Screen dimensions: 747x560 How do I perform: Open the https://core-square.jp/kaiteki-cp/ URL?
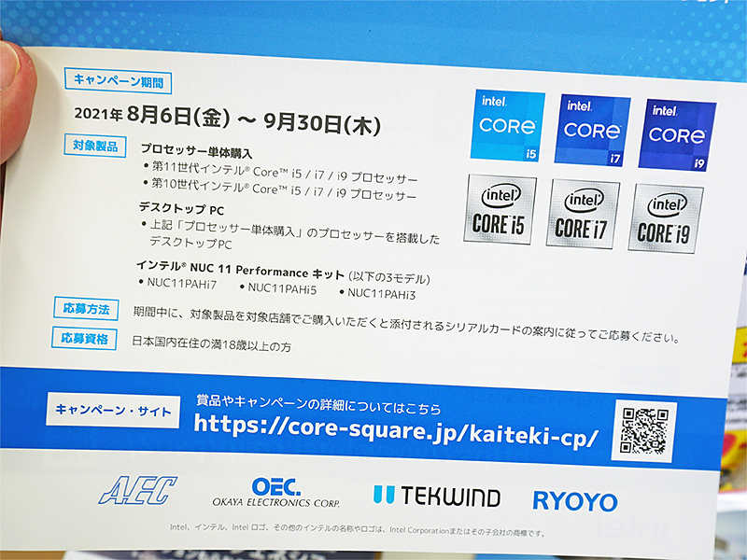point(395,430)
